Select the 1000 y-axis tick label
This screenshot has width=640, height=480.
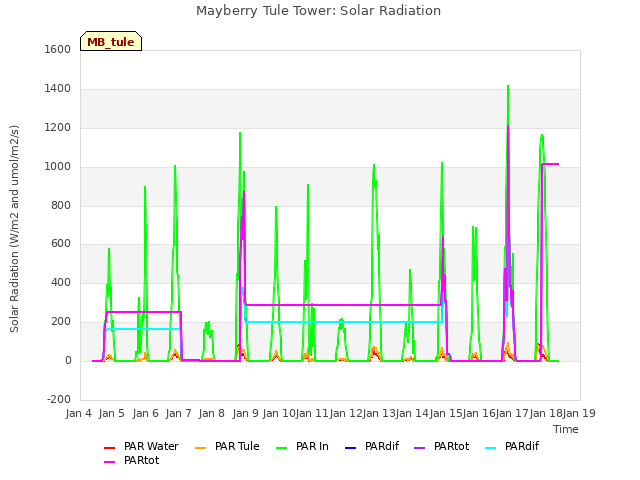pyautogui.click(x=58, y=167)
